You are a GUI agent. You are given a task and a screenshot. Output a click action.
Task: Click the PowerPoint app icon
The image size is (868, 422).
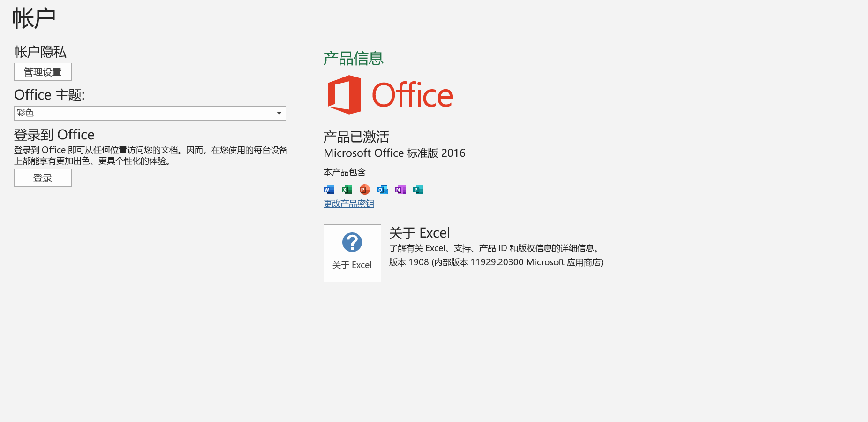click(365, 190)
